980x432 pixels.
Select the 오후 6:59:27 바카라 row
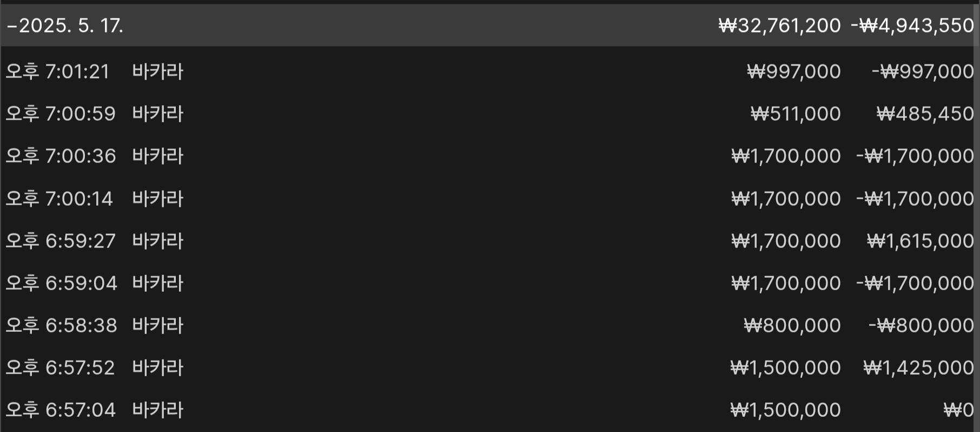click(490, 241)
